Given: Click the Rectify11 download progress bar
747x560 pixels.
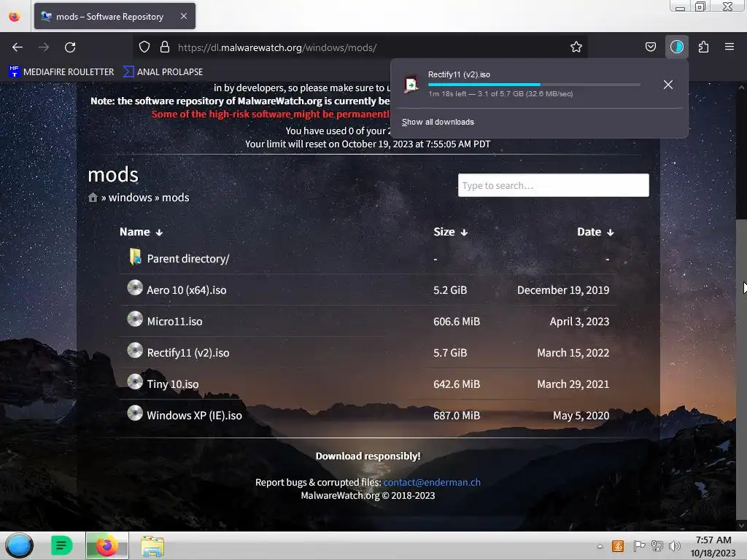Looking at the screenshot, I should (533, 85).
